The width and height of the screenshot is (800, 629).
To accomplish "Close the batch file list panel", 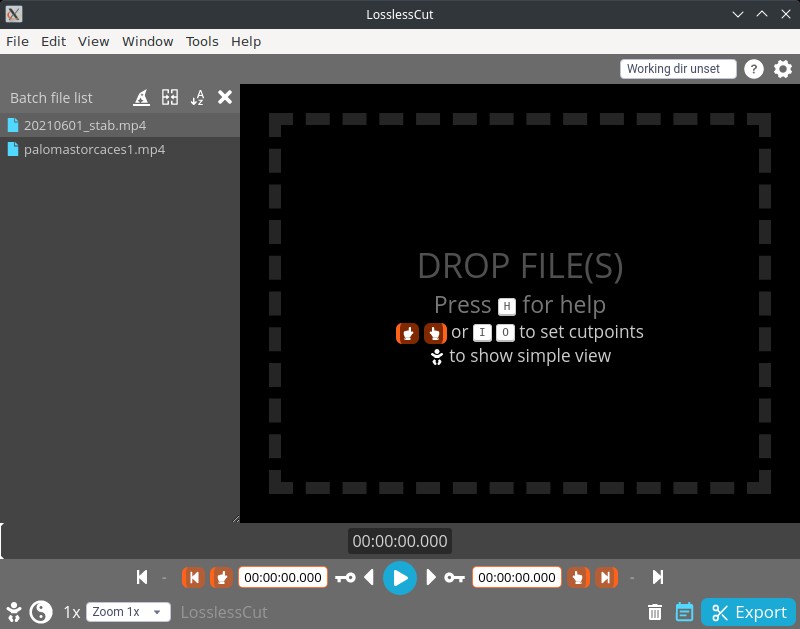I will point(225,97).
